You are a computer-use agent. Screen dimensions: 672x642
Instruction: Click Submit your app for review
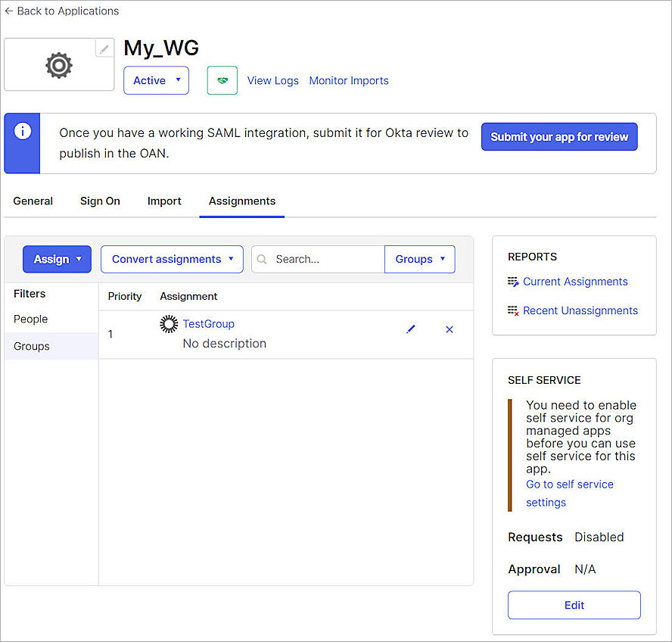(x=558, y=137)
